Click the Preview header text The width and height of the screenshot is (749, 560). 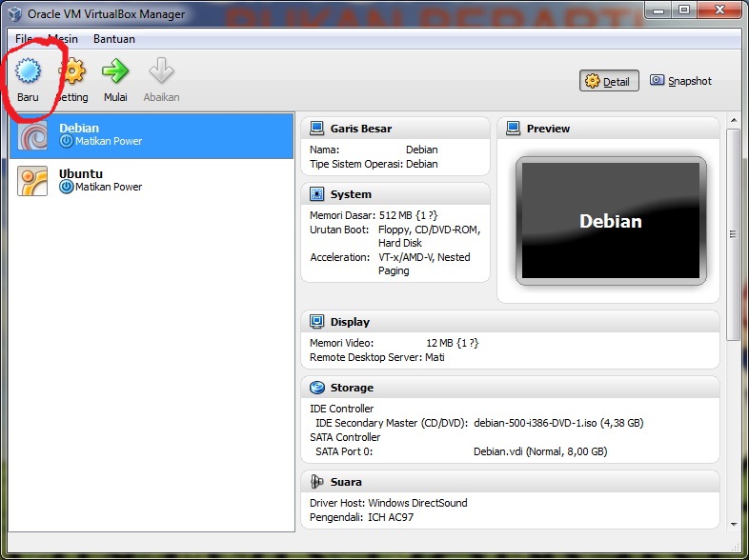pos(548,129)
